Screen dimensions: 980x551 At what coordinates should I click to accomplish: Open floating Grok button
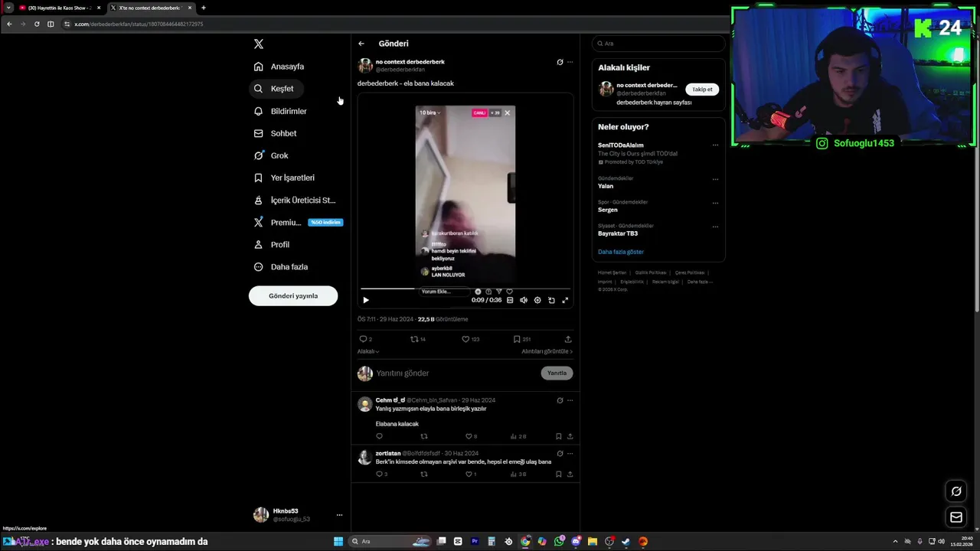[x=955, y=491]
